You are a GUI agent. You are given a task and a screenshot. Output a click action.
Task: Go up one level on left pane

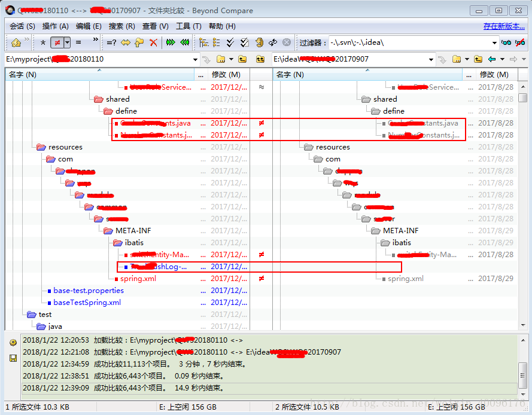[x=242, y=59]
